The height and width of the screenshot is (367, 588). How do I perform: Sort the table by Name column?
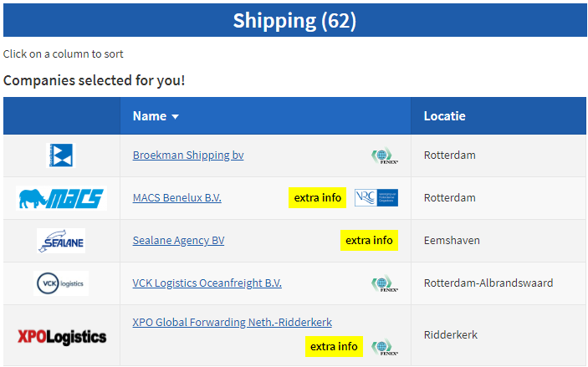pyautogui.click(x=150, y=116)
